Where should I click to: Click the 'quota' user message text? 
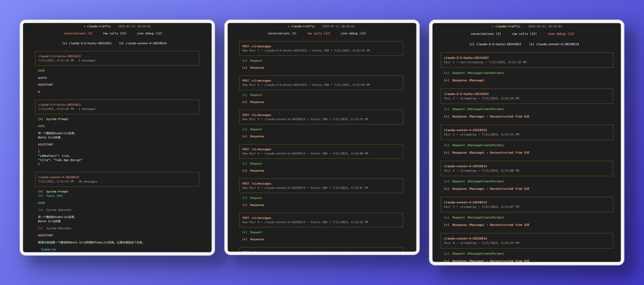point(42,78)
